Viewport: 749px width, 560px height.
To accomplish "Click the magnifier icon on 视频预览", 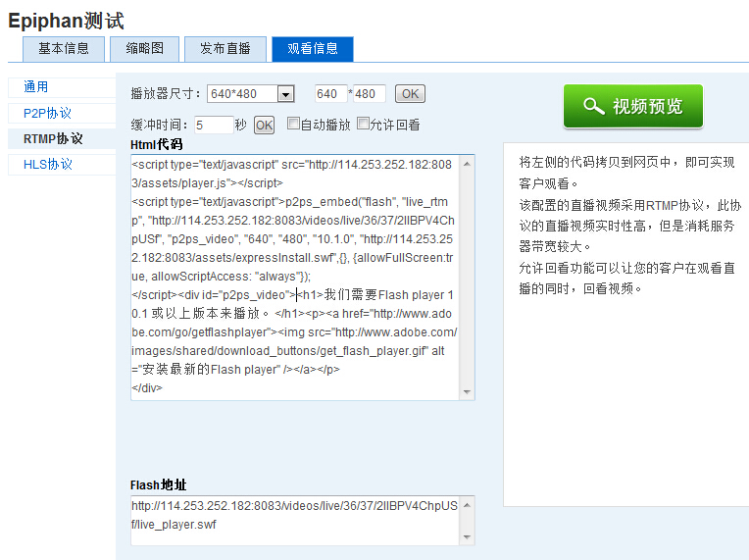I will [593, 106].
